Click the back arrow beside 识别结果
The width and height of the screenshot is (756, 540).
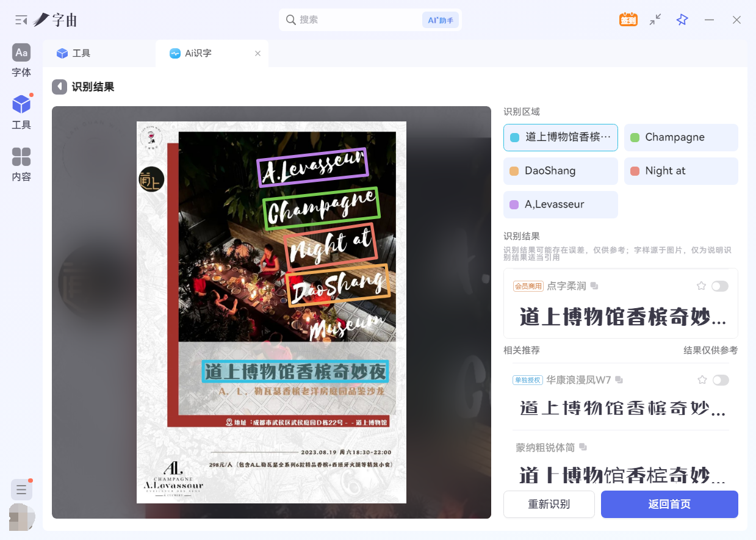pyautogui.click(x=59, y=87)
